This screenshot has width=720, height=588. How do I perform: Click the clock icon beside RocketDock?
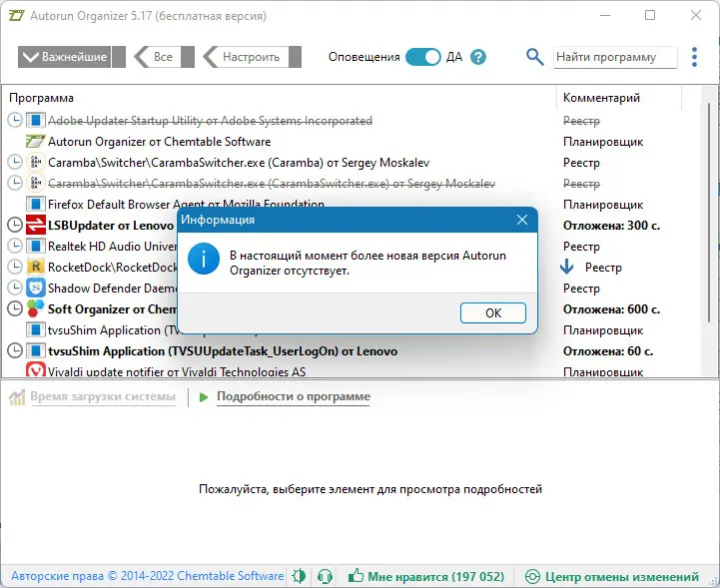tap(15, 268)
